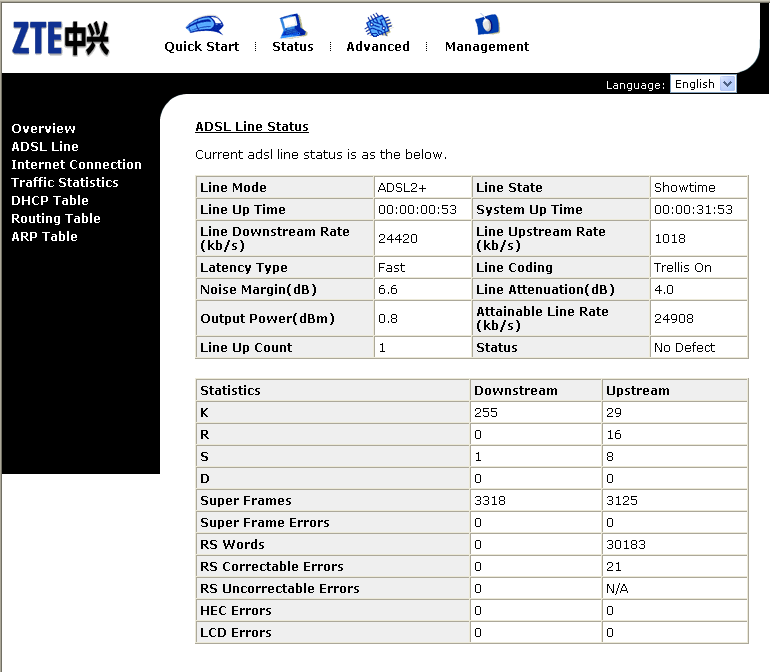Click the Line Up Count label
The width and height of the screenshot is (770, 672).
pos(246,348)
